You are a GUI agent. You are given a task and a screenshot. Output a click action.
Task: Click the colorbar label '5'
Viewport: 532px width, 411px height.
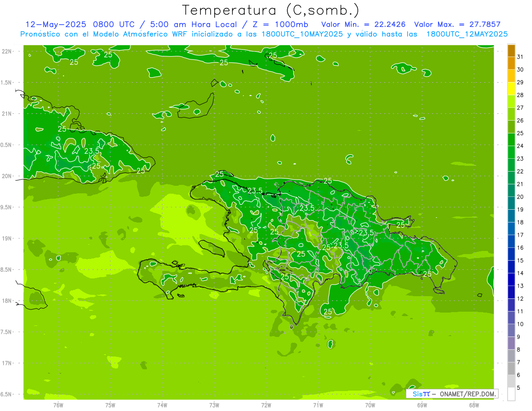(x=519, y=388)
